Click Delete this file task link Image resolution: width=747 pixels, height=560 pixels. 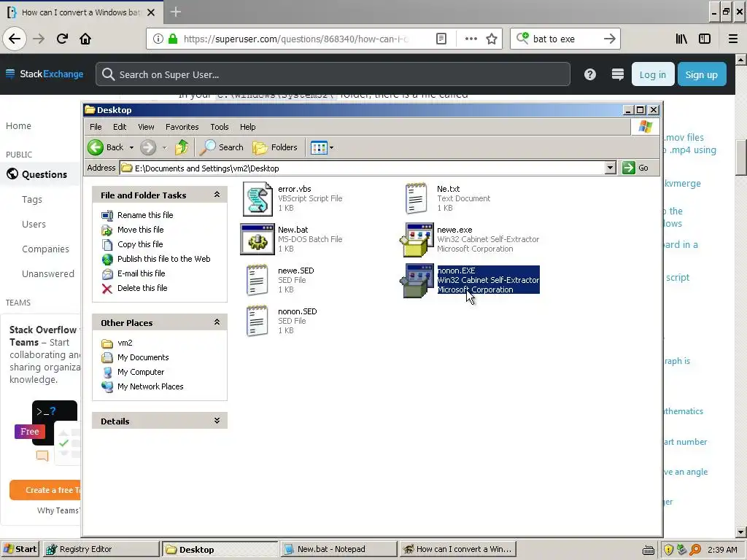[x=142, y=288]
